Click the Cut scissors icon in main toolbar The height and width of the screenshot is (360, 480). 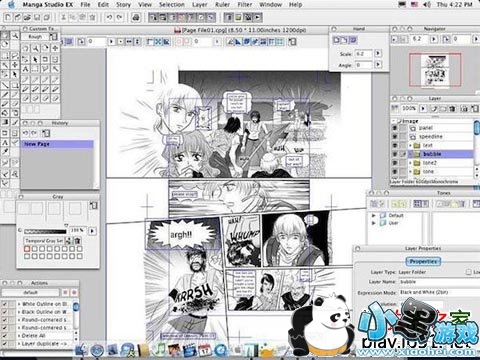click(x=63, y=17)
